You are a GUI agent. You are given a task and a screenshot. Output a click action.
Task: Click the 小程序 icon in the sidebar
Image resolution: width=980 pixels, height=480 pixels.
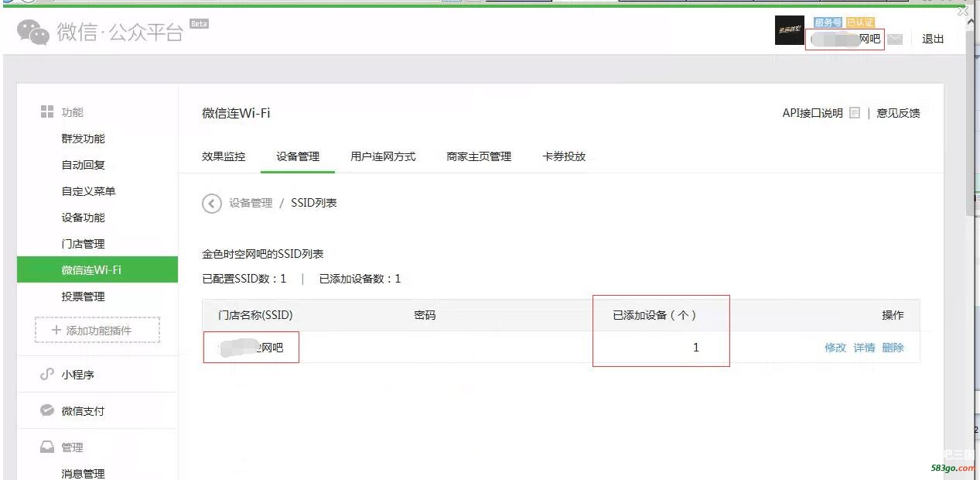click(47, 375)
